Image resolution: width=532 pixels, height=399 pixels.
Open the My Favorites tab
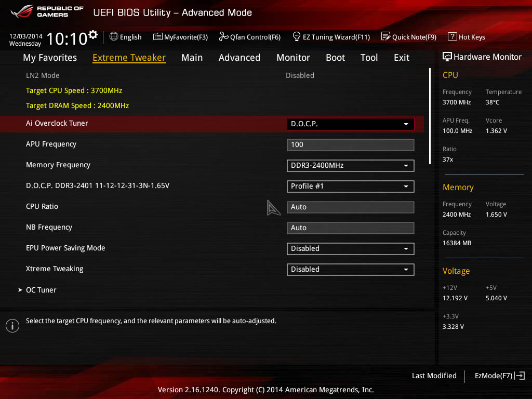(50, 58)
